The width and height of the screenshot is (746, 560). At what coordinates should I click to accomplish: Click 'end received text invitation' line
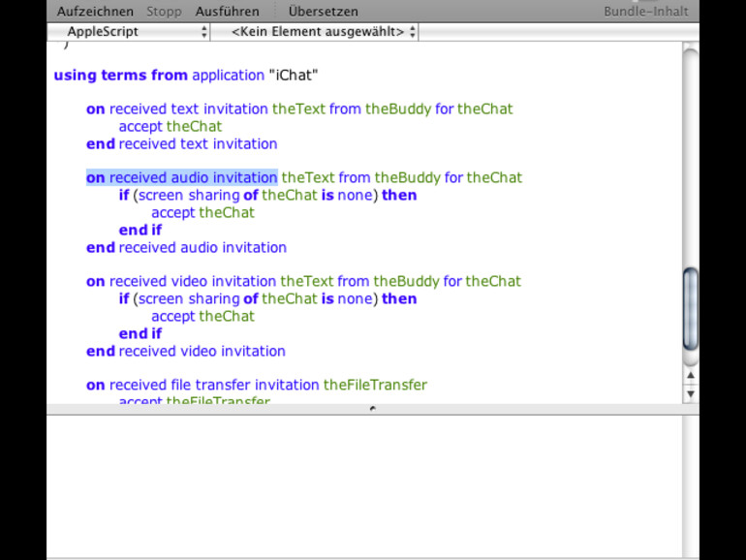point(182,143)
